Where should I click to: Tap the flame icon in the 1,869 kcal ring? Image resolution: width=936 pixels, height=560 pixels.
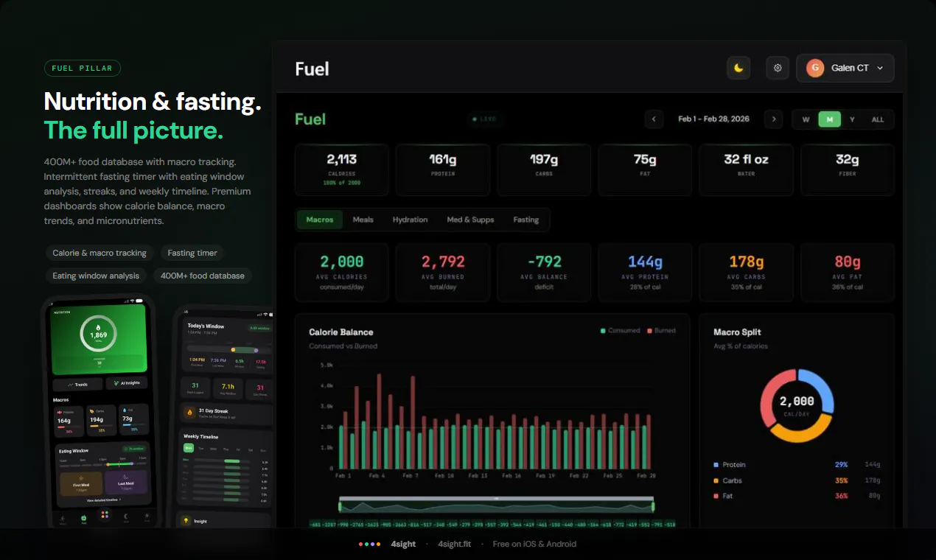[x=97, y=326]
